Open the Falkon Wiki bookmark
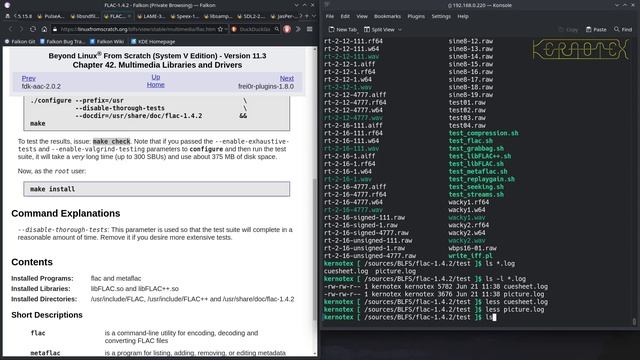The width and height of the screenshot is (640, 360). [107, 42]
